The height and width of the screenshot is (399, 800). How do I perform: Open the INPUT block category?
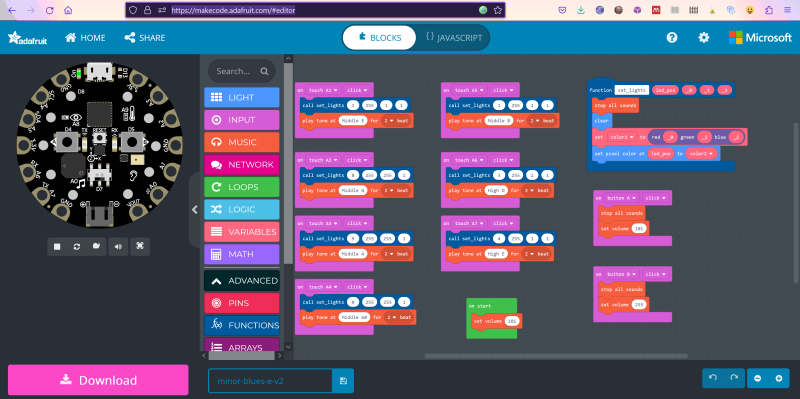(242, 120)
